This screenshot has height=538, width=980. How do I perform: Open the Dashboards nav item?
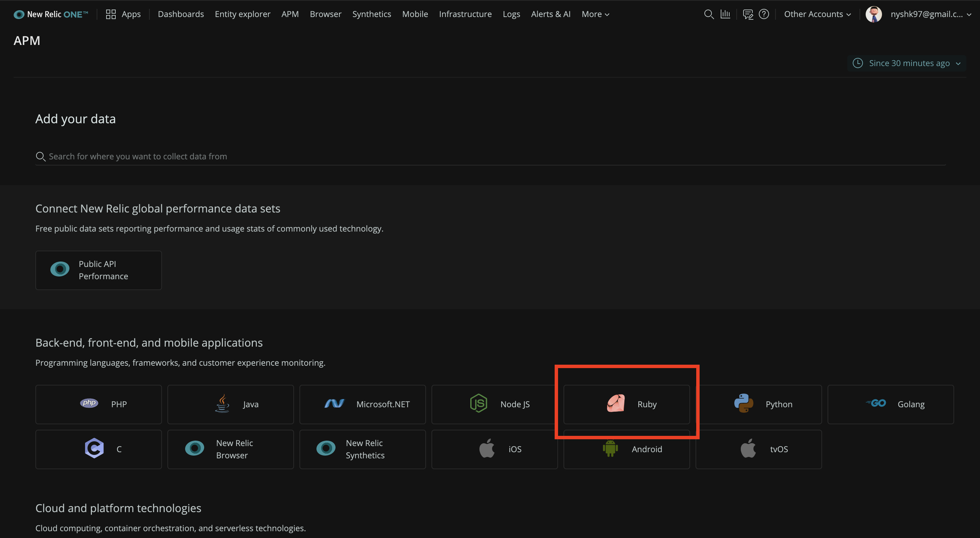(x=181, y=14)
